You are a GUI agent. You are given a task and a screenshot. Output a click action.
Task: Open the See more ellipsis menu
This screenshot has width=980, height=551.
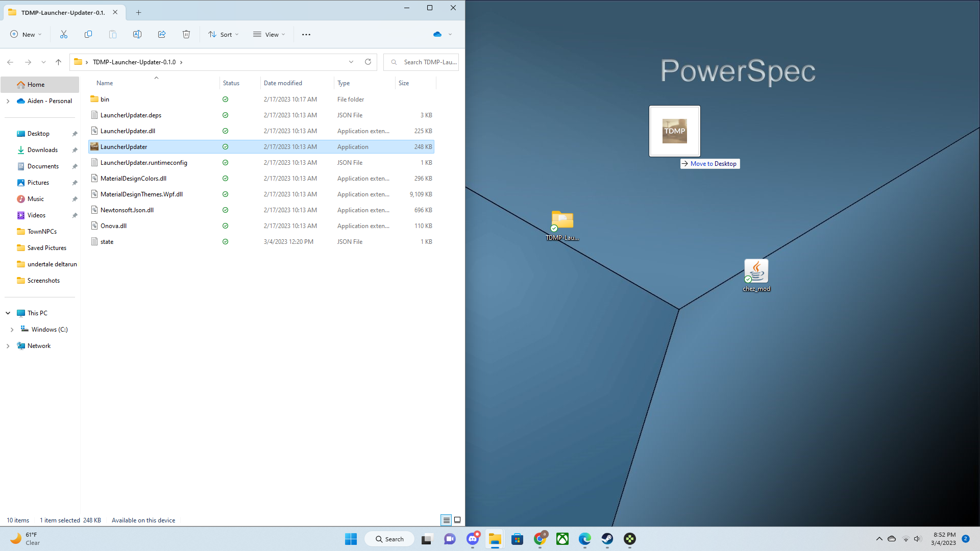[306, 34]
